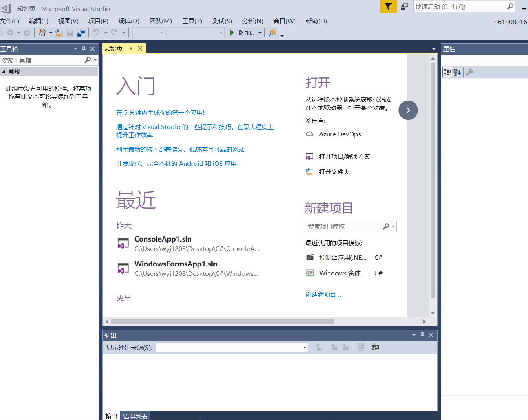This screenshot has height=420, width=528.
Task: Click the Find Message in Code icon in Output
Action: [x=319, y=347]
